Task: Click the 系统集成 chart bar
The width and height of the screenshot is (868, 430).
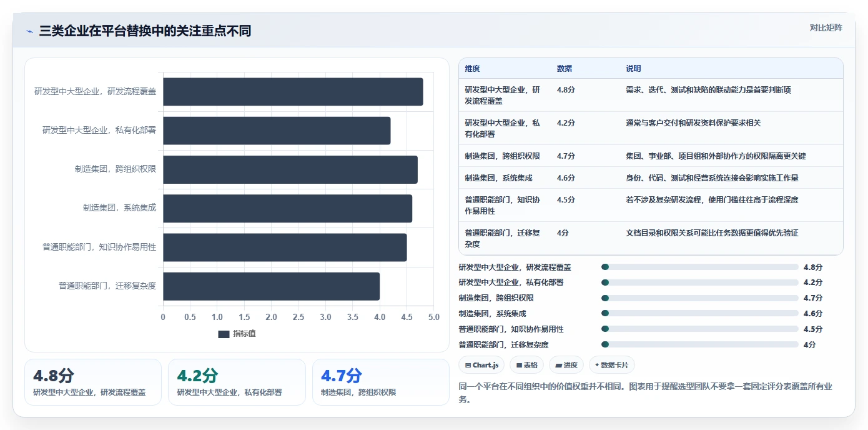Action: 288,208
